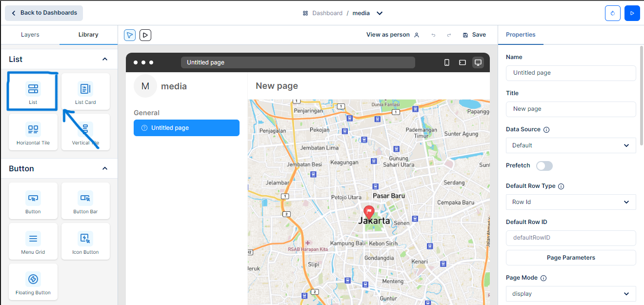Viewport: 644px width, 305px height.
Task: Add the Button Bar component
Action: point(85,201)
